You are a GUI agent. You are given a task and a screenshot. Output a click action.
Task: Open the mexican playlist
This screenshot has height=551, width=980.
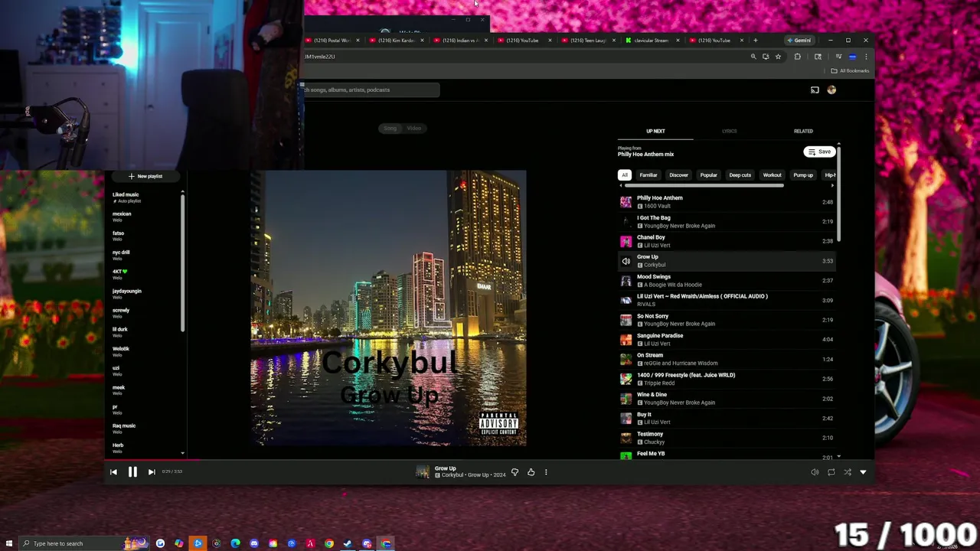(x=145, y=217)
